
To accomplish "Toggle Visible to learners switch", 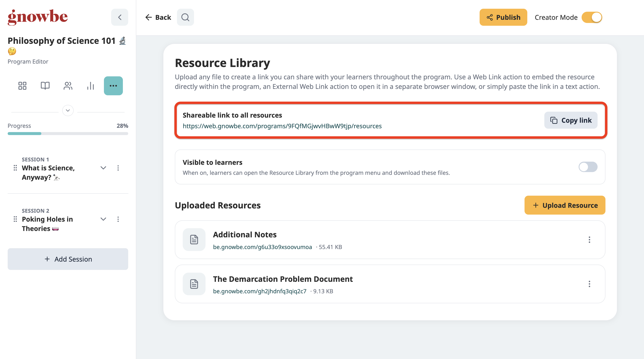I will (588, 167).
